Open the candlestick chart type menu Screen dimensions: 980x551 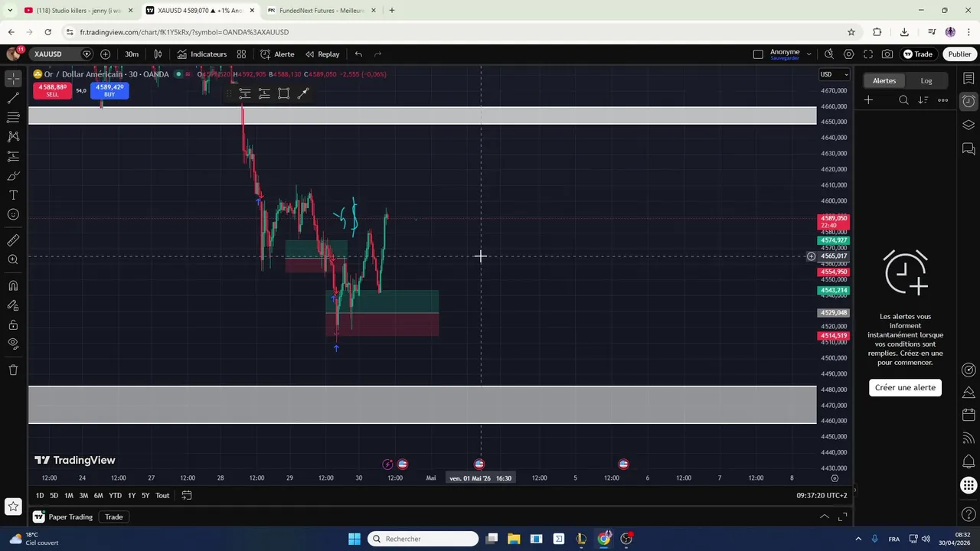tap(158, 54)
